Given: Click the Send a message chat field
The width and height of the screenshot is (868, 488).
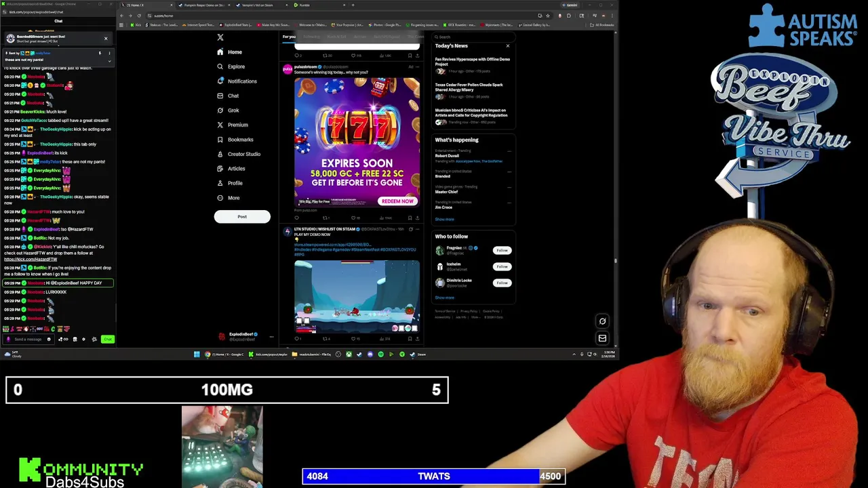Looking at the screenshot, I should point(28,339).
